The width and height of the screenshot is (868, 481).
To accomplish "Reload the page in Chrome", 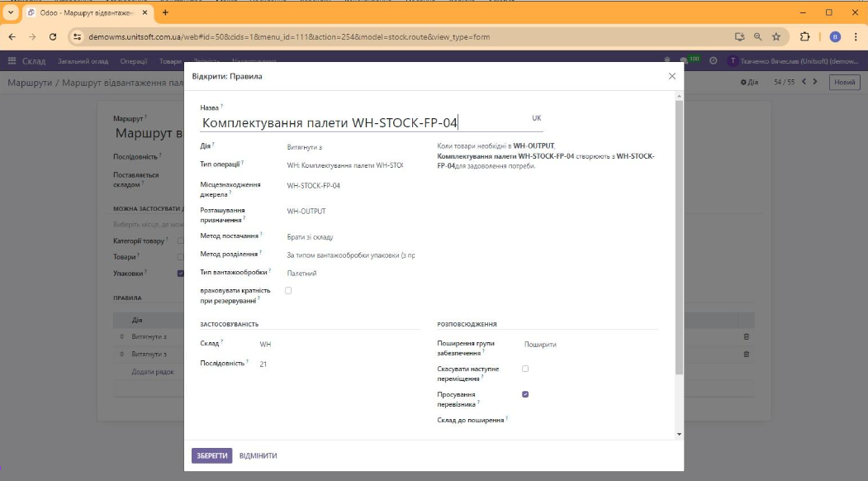I will coord(53,37).
